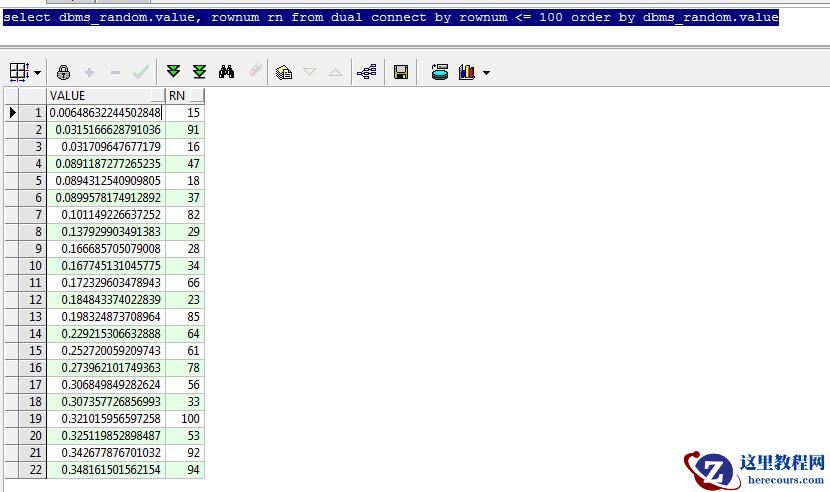The image size is (830, 492).
Task: Click the binoculars query by example icon
Action: 227,71
